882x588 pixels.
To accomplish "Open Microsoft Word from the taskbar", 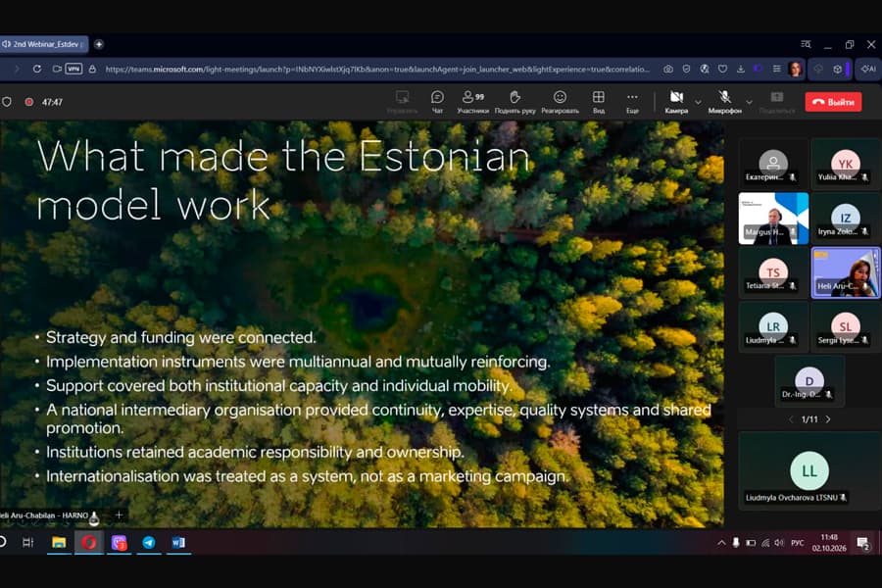I will 178,542.
